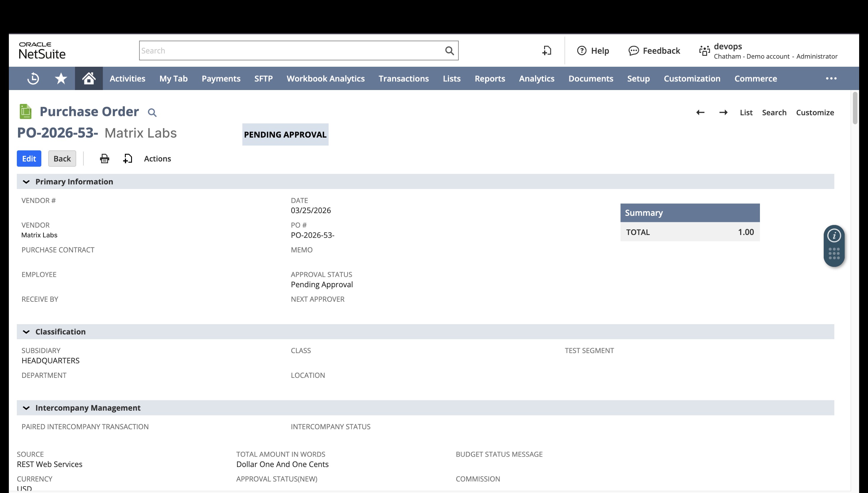The height and width of the screenshot is (493, 868).
Task: Click the Summary panel header
Action: [690, 213]
